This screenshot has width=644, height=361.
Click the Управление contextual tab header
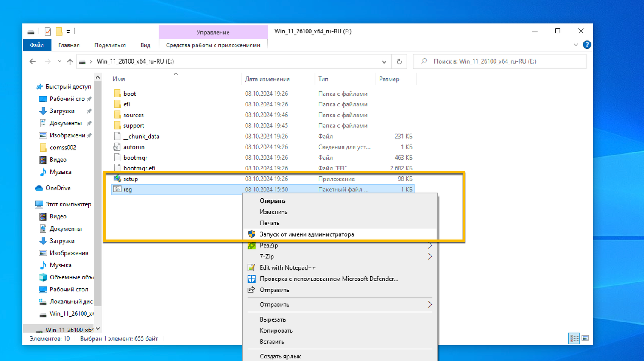(213, 32)
